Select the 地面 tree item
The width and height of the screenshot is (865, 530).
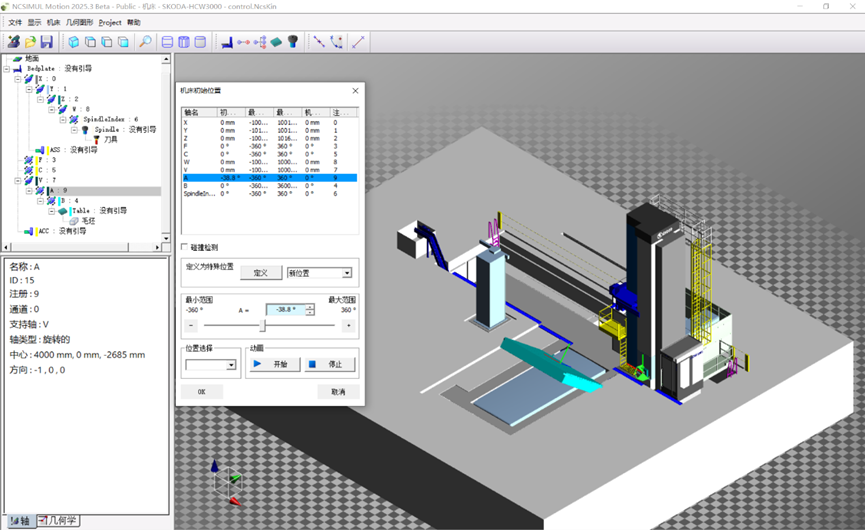(31, 58)
